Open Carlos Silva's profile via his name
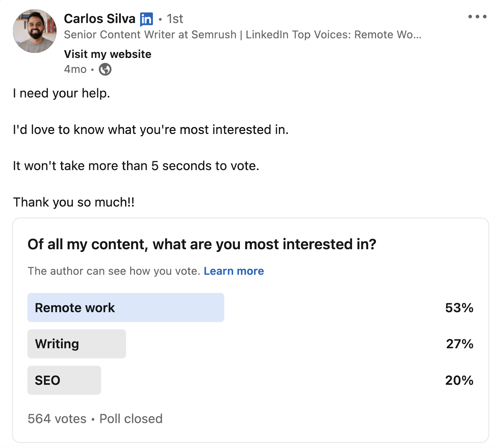Screen dimensions: 501x448 [x=101, y=18]
